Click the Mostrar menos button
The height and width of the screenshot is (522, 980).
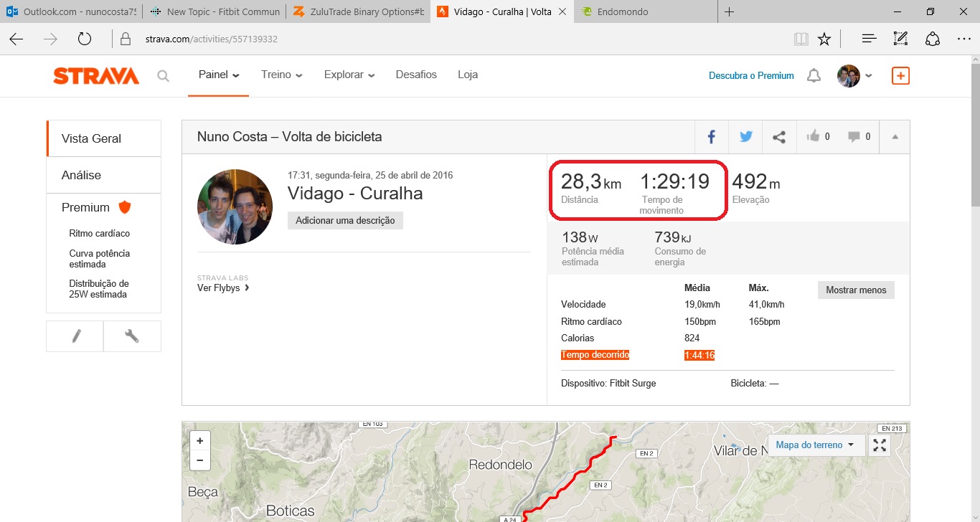coord(856,290)
